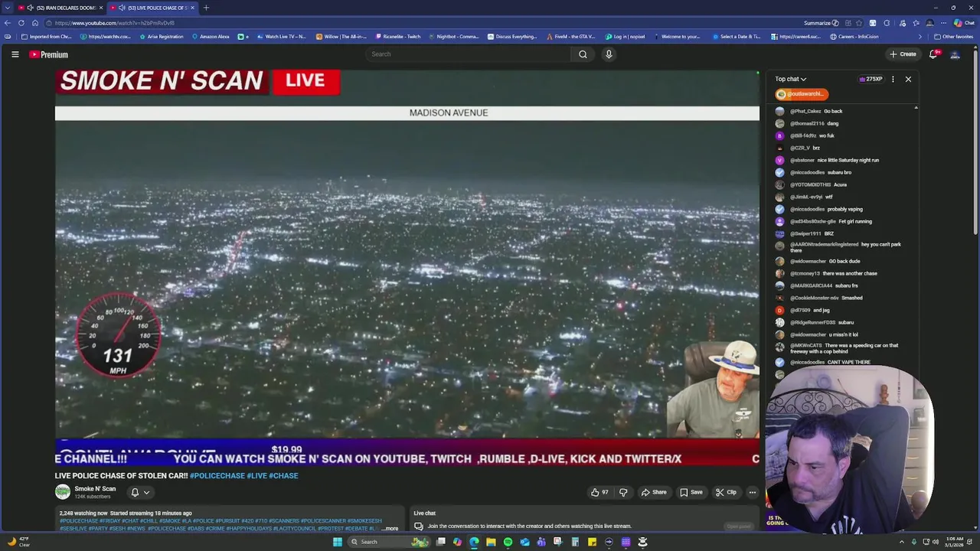Image resolution: width=980 pixels, height=551 pixels.
Task: Open the weather widget showing 42°F Clear
Action: click(x=18, y=542)
